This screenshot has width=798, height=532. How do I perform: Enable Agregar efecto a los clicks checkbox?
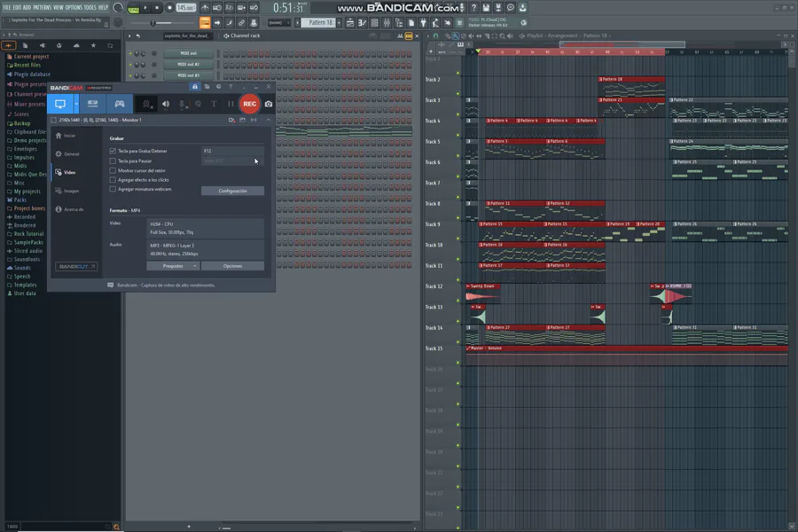point(113,180)
